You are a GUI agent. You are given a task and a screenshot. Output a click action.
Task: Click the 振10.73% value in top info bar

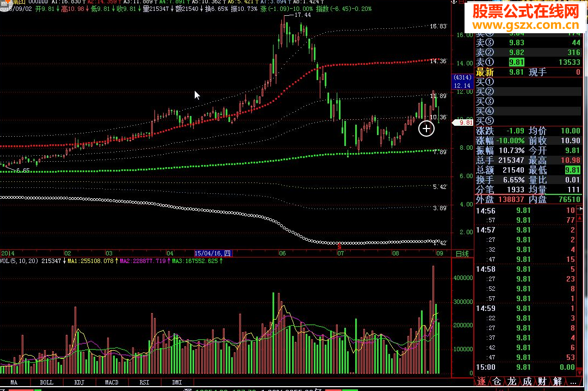244,9
